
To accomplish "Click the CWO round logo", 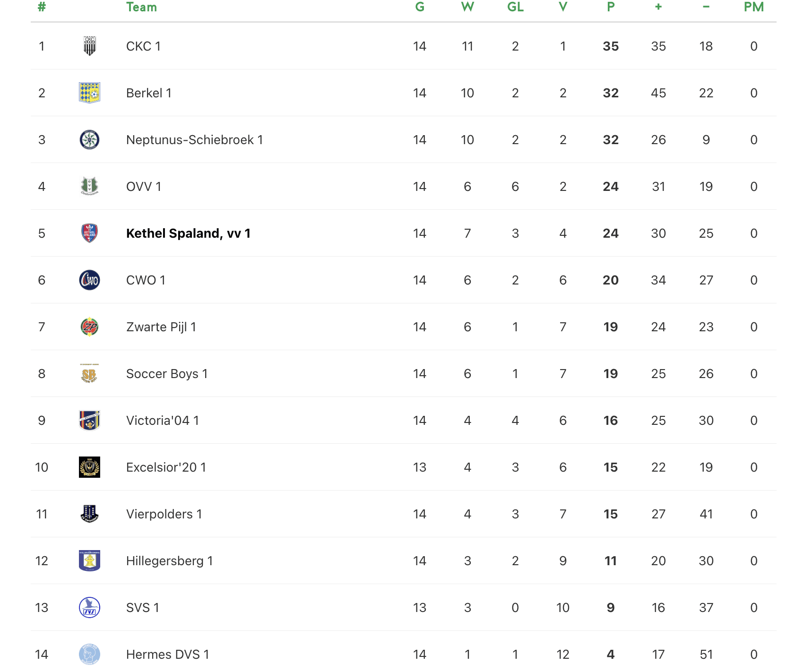I will point(89,280).
